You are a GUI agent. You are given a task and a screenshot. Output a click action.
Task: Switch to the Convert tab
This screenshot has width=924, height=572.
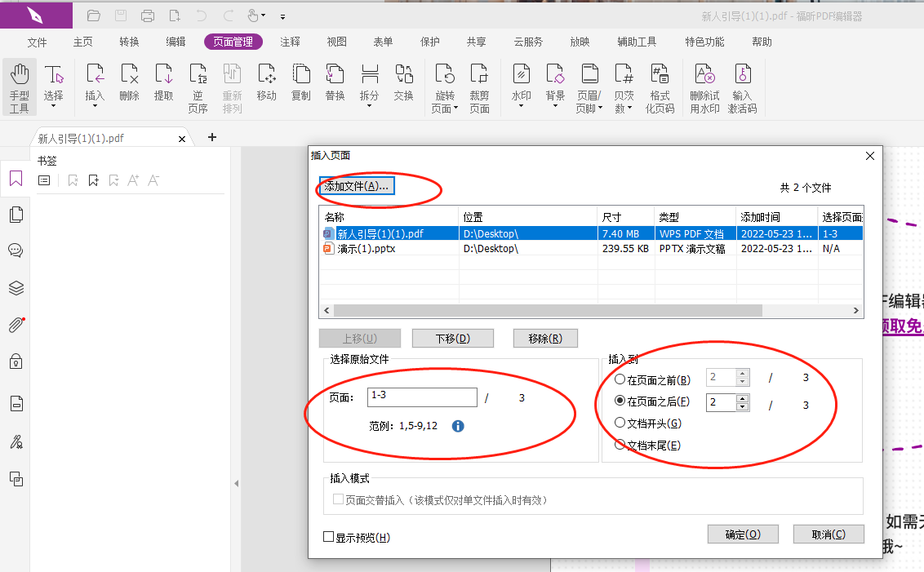[x=130, y=42]
